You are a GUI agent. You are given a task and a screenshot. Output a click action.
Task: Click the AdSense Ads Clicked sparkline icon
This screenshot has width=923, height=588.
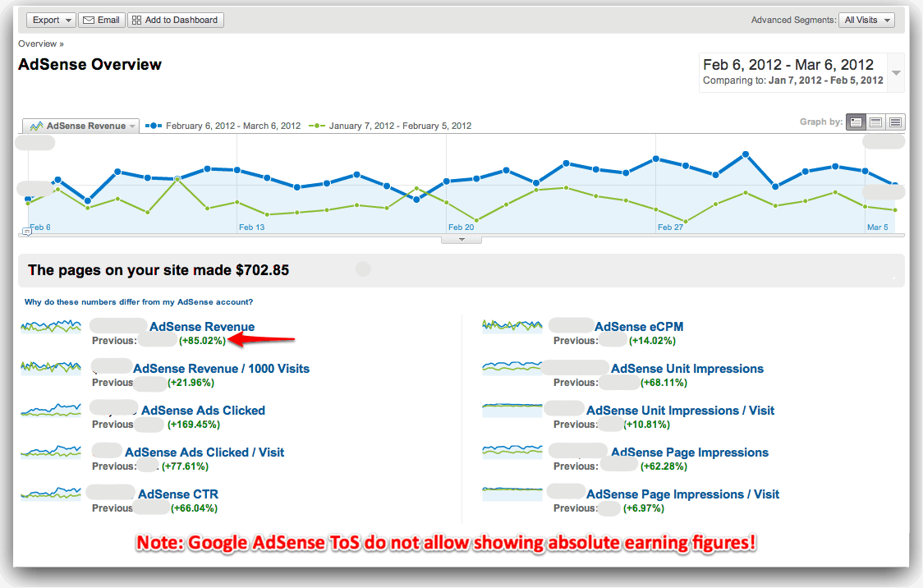[51, 410]
